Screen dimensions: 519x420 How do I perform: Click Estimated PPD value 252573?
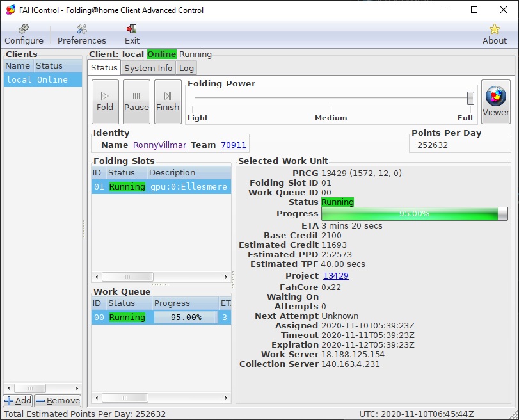point(337,254)
